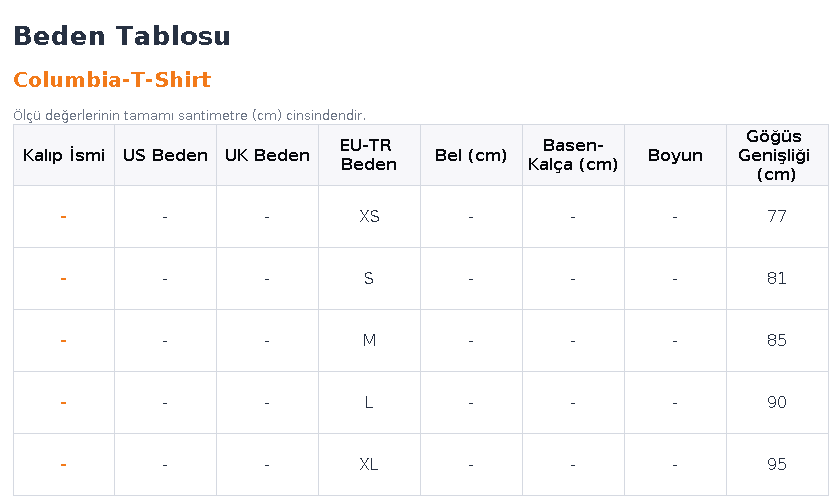Click the Basen-Kalça (cm) column header

click(x=573, y=155)
